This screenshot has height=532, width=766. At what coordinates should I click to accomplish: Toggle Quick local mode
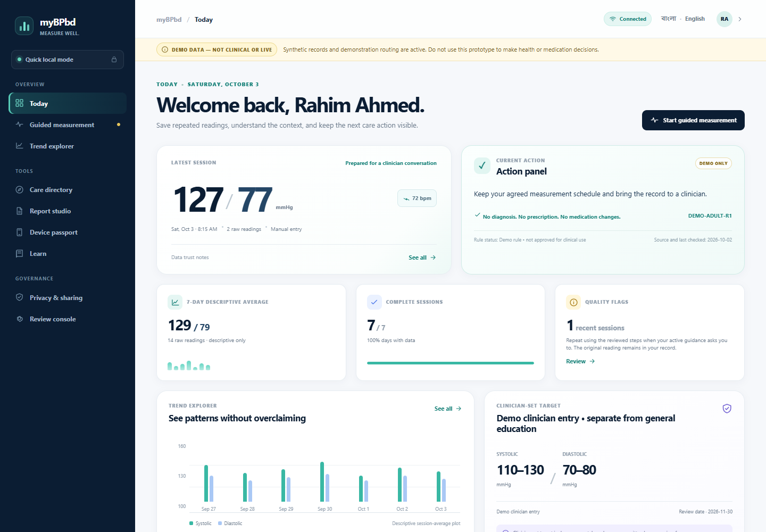68,60
